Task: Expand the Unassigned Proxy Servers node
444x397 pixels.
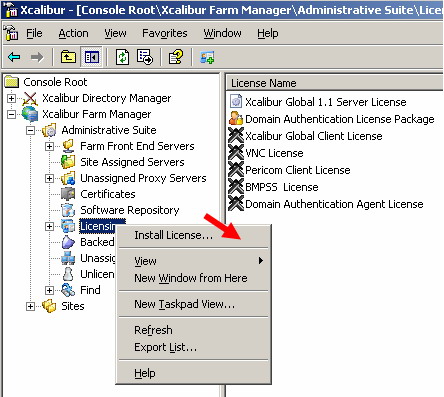Action: pyautogui.click(x=49, y=178)
